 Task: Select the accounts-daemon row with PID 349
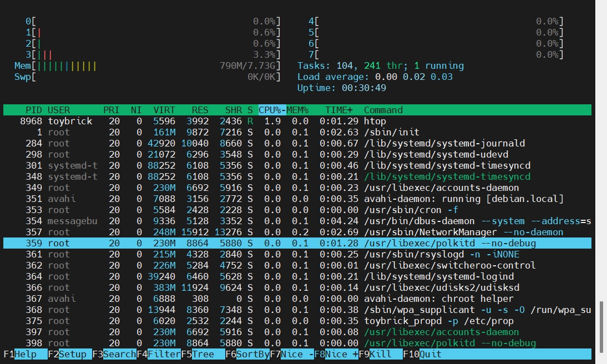(297, 188)
